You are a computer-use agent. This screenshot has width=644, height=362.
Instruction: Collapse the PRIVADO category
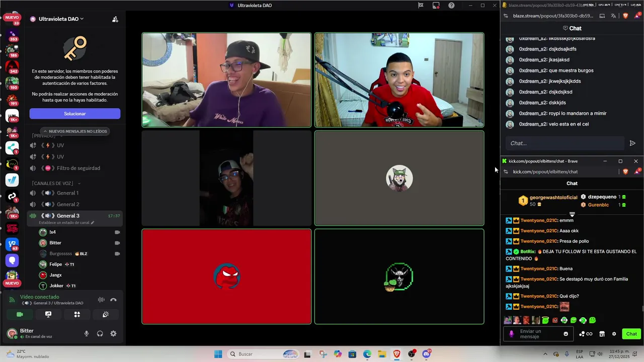coord(47,136)
